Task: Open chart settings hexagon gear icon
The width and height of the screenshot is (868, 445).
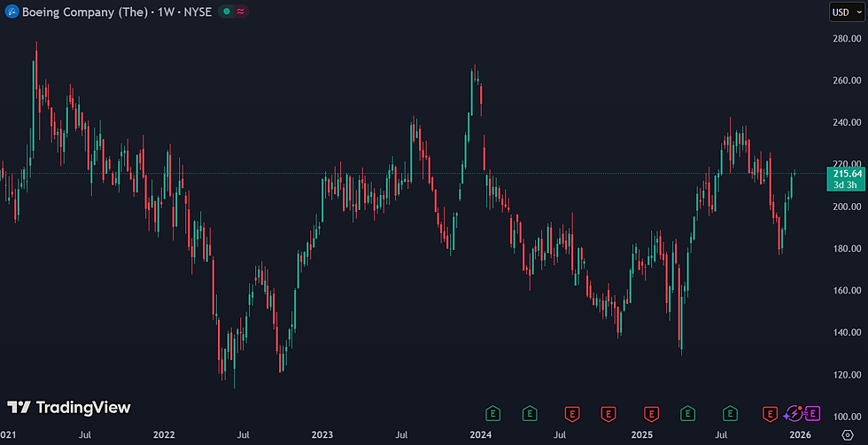Action: click(848, 434)
